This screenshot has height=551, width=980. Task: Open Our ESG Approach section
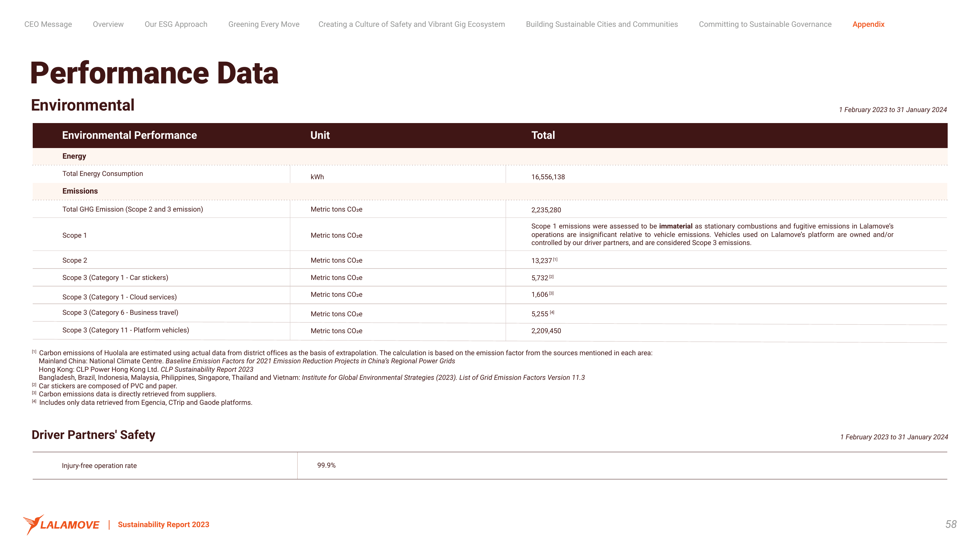click(176, 24)
